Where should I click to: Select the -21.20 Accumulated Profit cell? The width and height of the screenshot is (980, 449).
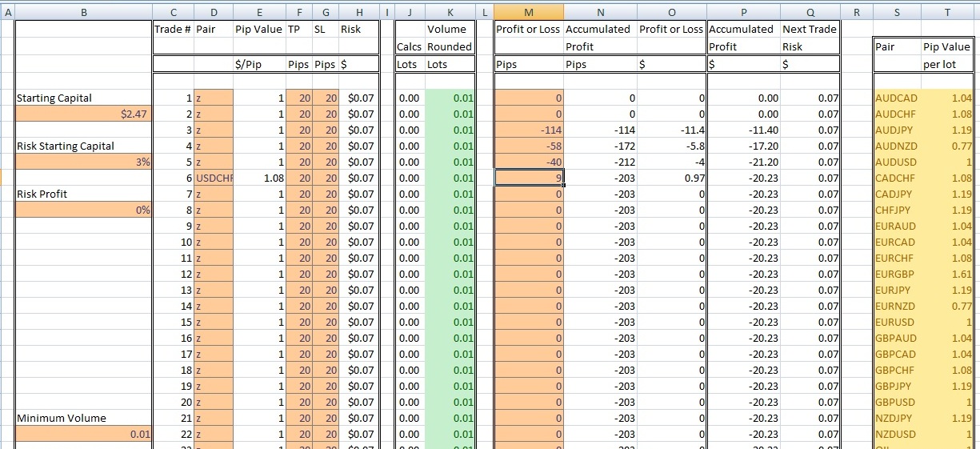click(743, 162)
